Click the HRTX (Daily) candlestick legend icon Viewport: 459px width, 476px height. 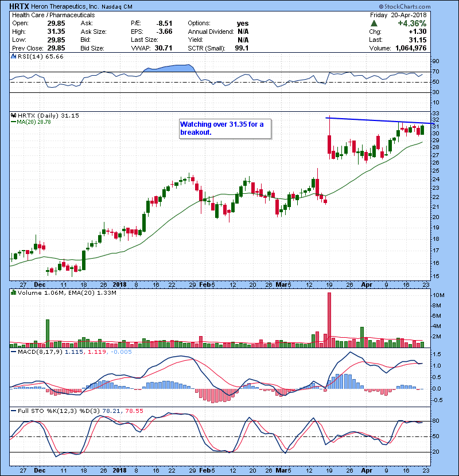click(14, 116)
